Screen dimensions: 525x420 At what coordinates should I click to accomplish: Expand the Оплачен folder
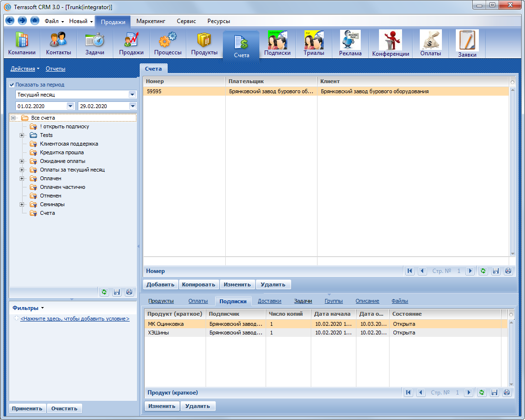click(22, 178)
